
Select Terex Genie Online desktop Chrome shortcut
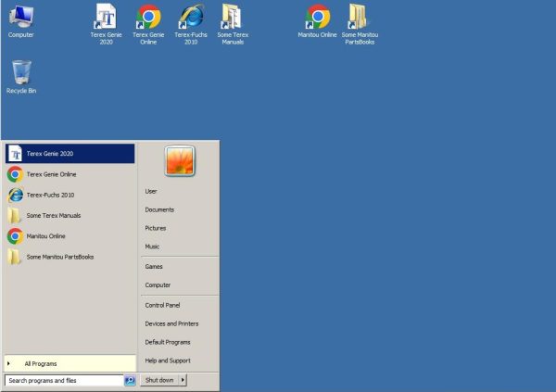click(x=148, y=24)
